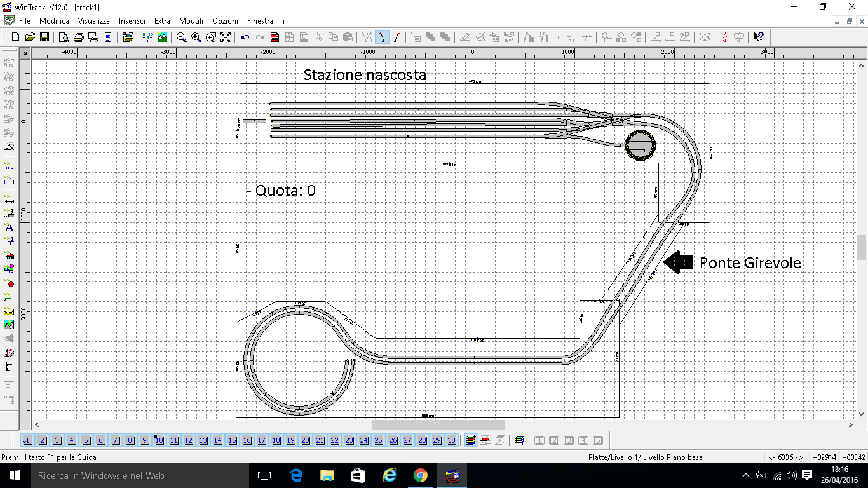Screen dimensions: 868x488
Task: Toggle the red train 3D display icon
Action: pyautogui.click(x=484, y=440)
